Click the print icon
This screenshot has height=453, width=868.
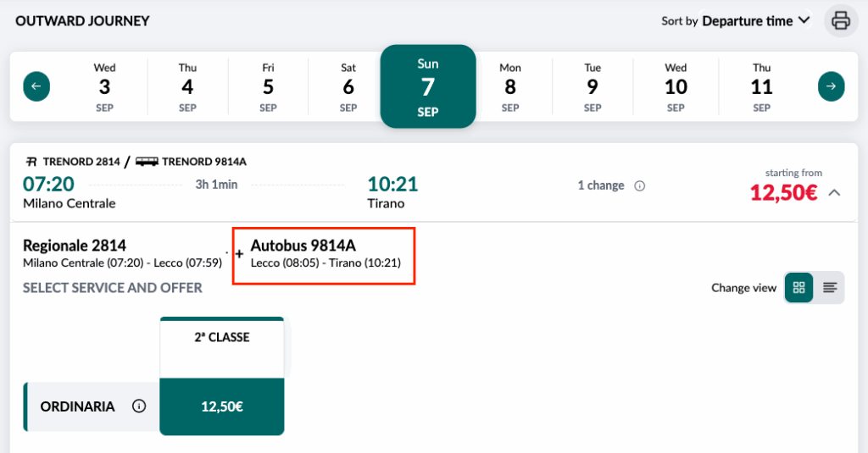pos(841,21)
